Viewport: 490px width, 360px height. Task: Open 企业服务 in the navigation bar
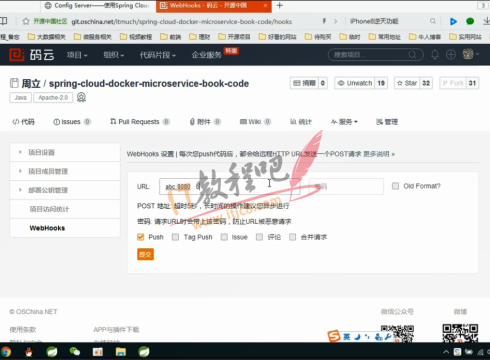(207, 55)
